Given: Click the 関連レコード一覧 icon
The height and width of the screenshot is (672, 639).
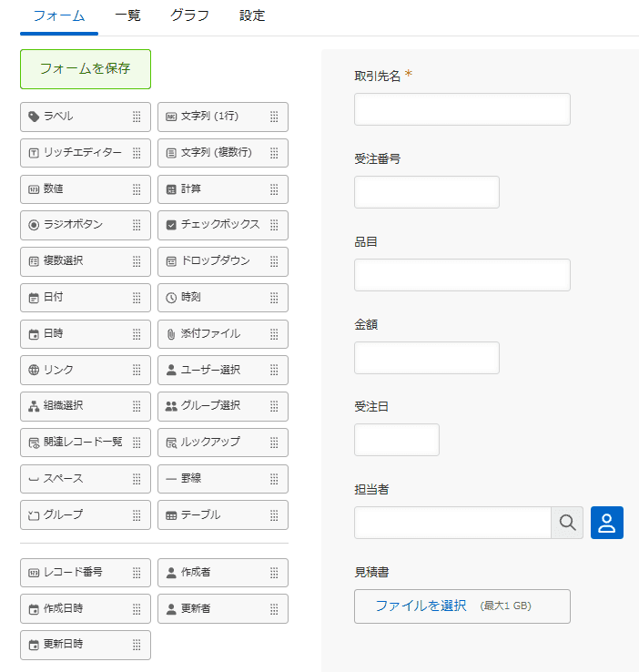Looking at the screenshot, I should (x=34, y=443).
